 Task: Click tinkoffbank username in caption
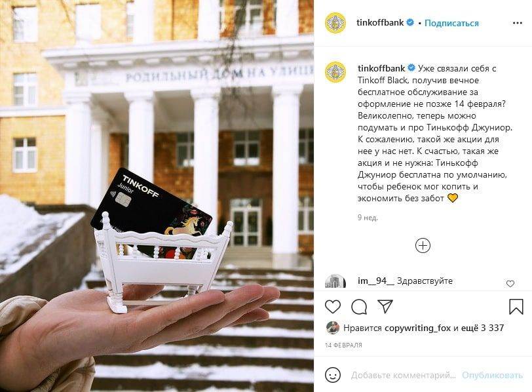point(381,68)
